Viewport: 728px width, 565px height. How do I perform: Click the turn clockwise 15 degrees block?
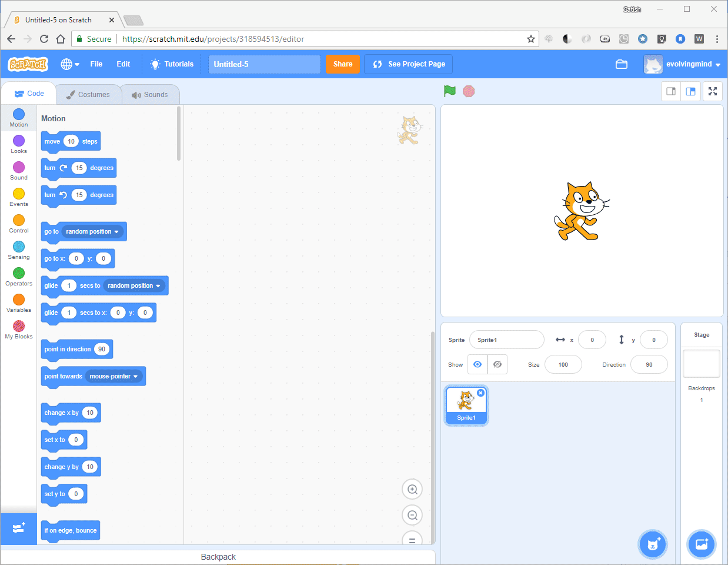coord(78,168)
